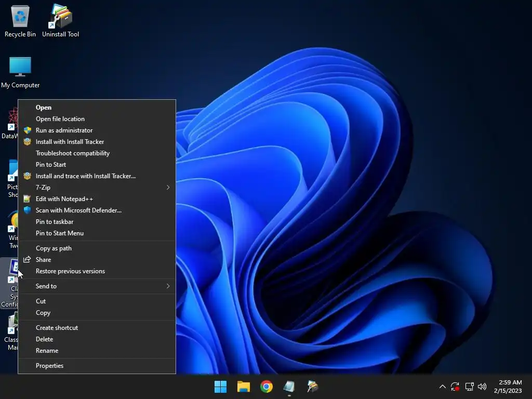532x399 pixels.
Task: Expand the Send to submenu
Action: click(97, 286)
